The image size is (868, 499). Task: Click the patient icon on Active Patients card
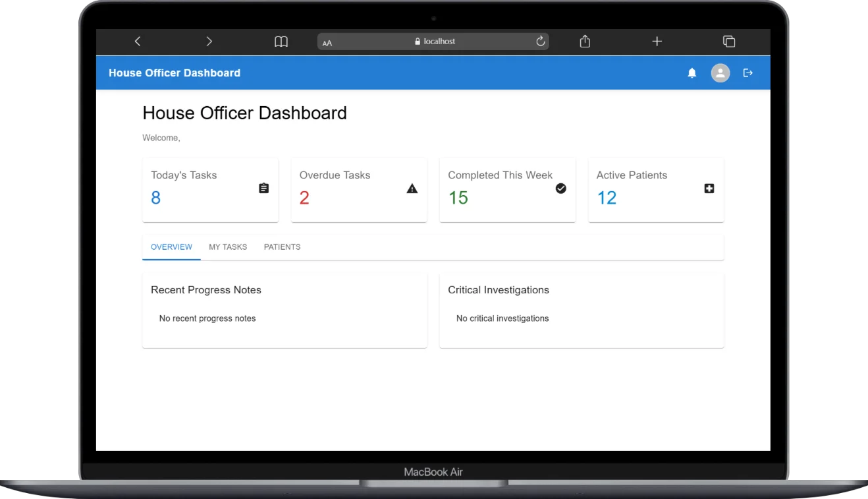[709, 188]
